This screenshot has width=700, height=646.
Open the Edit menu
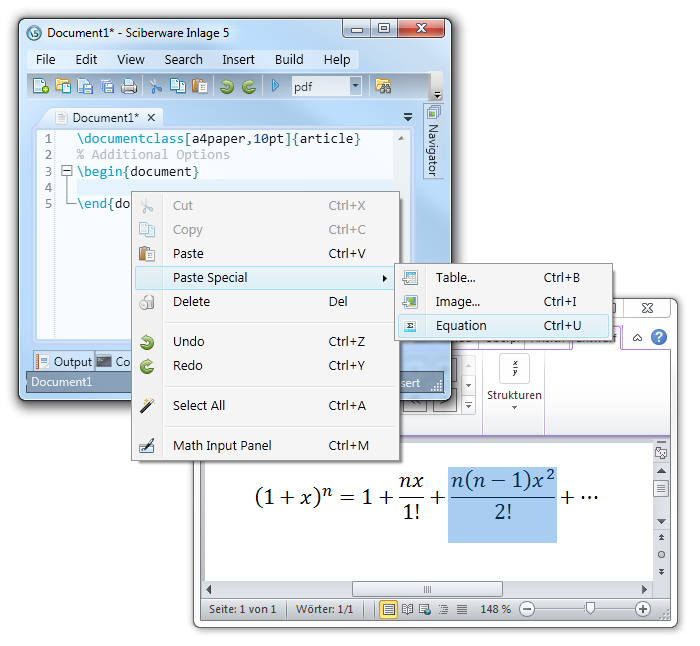point(86,59)
